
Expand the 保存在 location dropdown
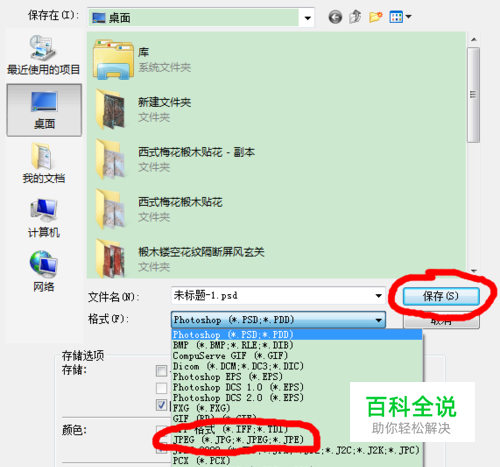point(308,17)
